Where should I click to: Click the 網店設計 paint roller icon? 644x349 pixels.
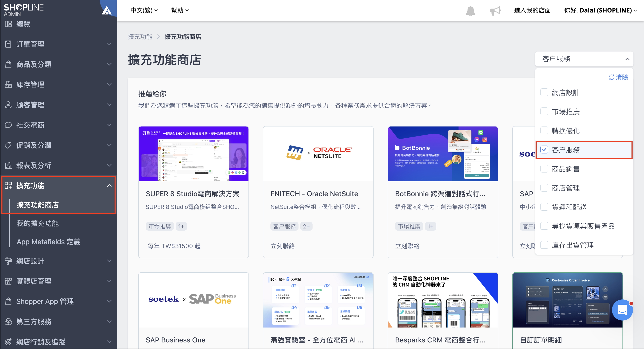coord(8,261)
